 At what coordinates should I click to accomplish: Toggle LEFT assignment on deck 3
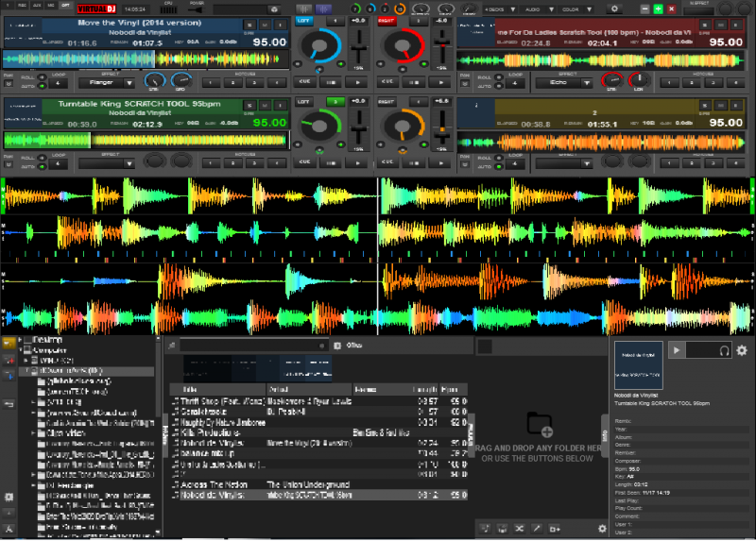tap(303, 102)
